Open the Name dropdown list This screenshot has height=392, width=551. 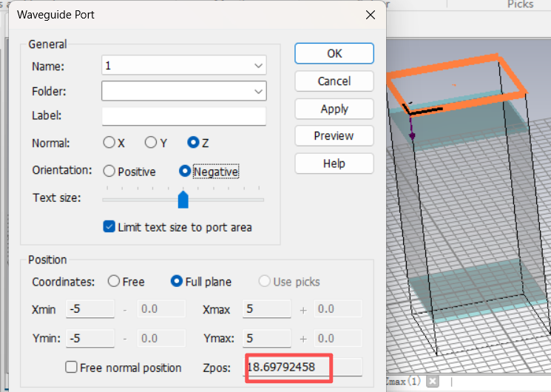pyautogui.click(x=258, y=65)
